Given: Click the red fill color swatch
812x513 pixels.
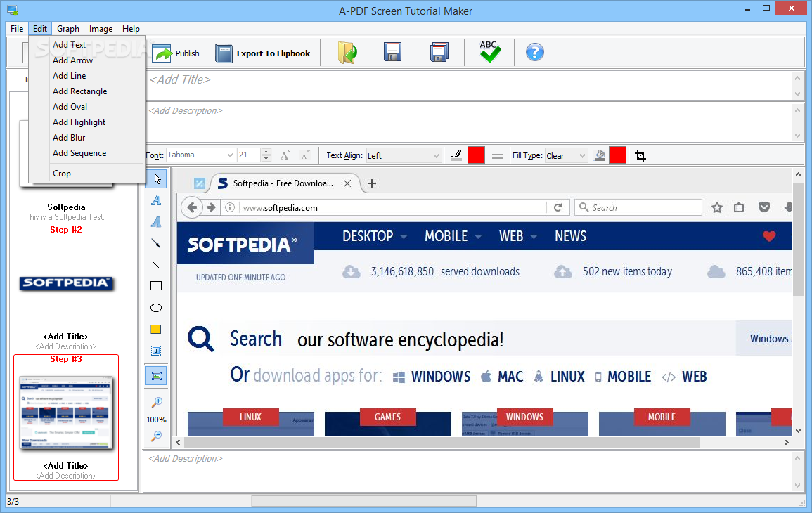Looking at the screenshot, I should pos(617,155).
